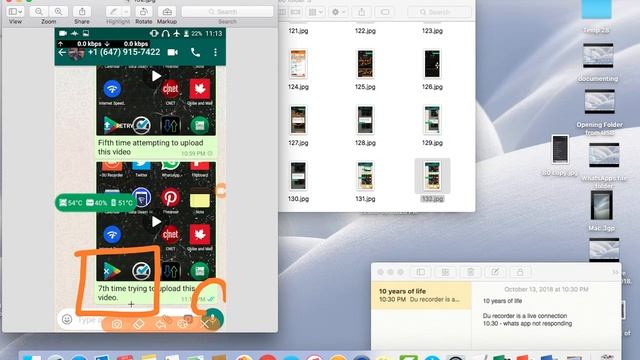Open the Finder action gear menu
This screenshot has height=360, width=640.
338,12
